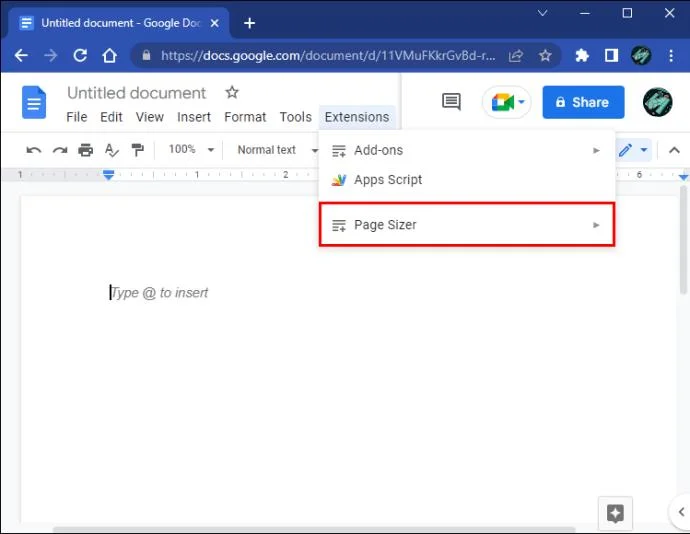The image size is (690, 534).
Task: Close the Extensions menu
Action: pos(357,117)
